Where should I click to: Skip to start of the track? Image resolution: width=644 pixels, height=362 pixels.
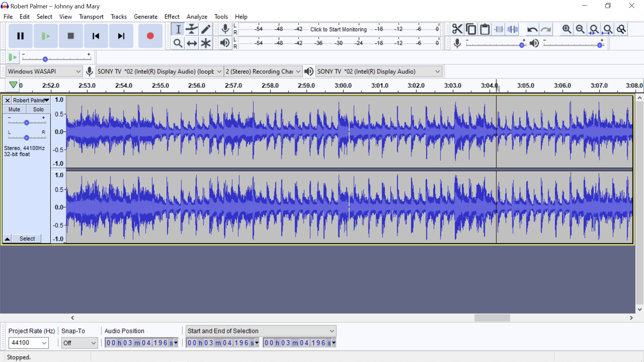point(96,36)
